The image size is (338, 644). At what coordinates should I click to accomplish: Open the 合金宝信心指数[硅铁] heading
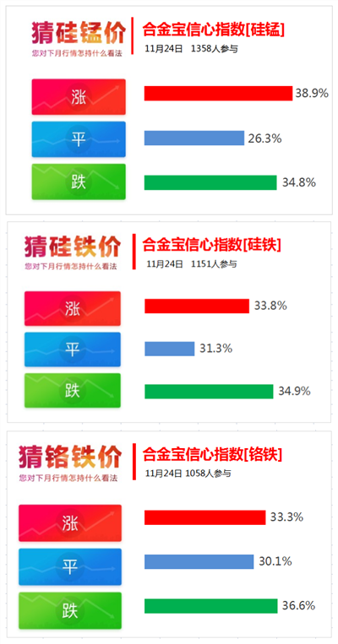212,246
